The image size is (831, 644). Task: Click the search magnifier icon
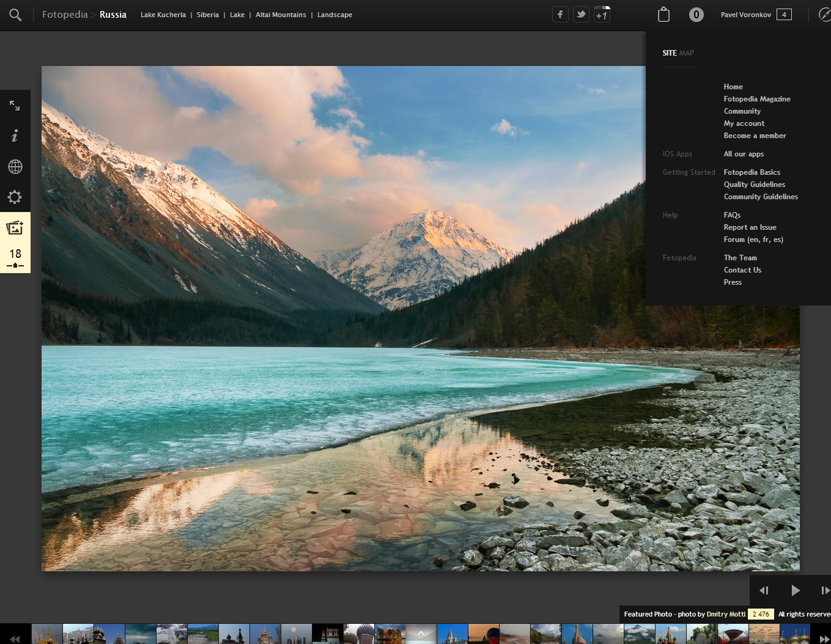(x=15, y=15)
